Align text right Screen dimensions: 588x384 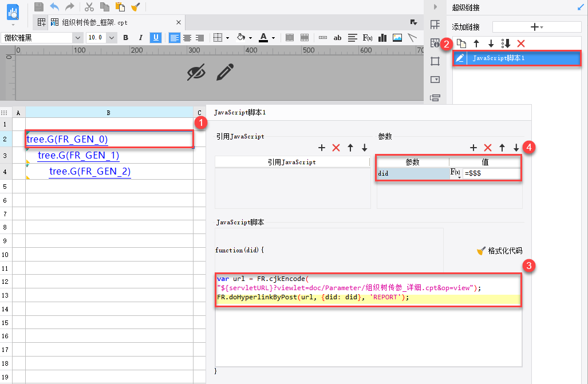pos(200,38)
